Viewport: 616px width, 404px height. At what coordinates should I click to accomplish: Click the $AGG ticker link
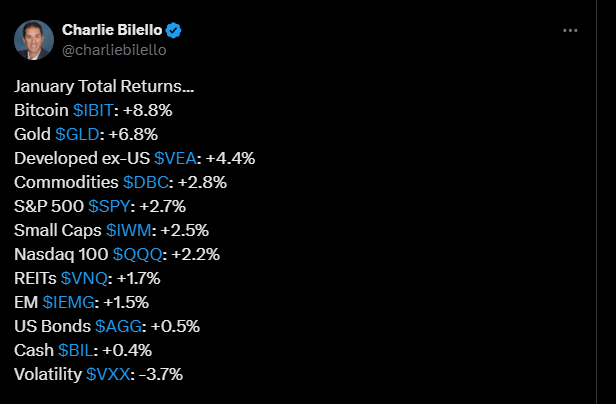pos(118,327)
